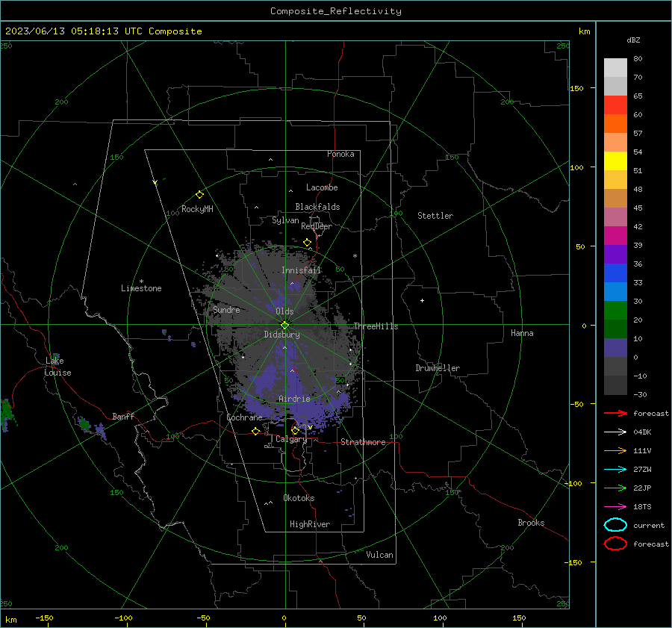Click the dBZ legend heading
Viewport: 672px width, 628px height.
tap(633, 40)
